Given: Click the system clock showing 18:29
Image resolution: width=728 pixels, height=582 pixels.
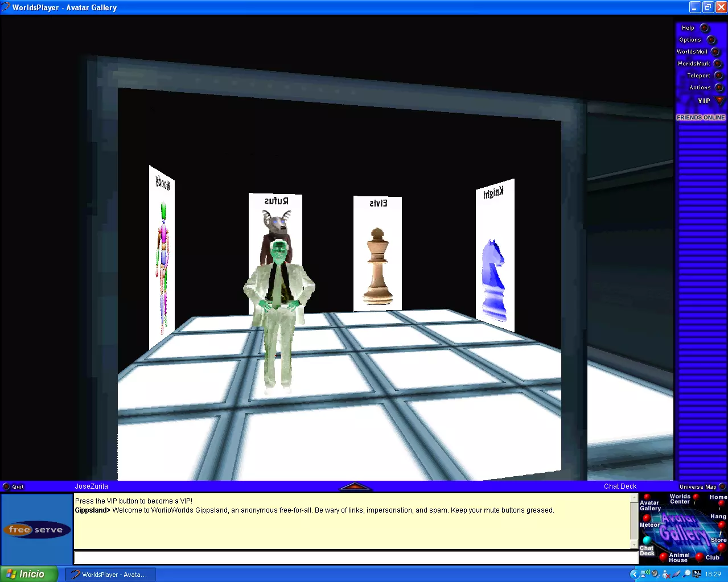Looking at the screenshot, I should [x=713, y=575].
